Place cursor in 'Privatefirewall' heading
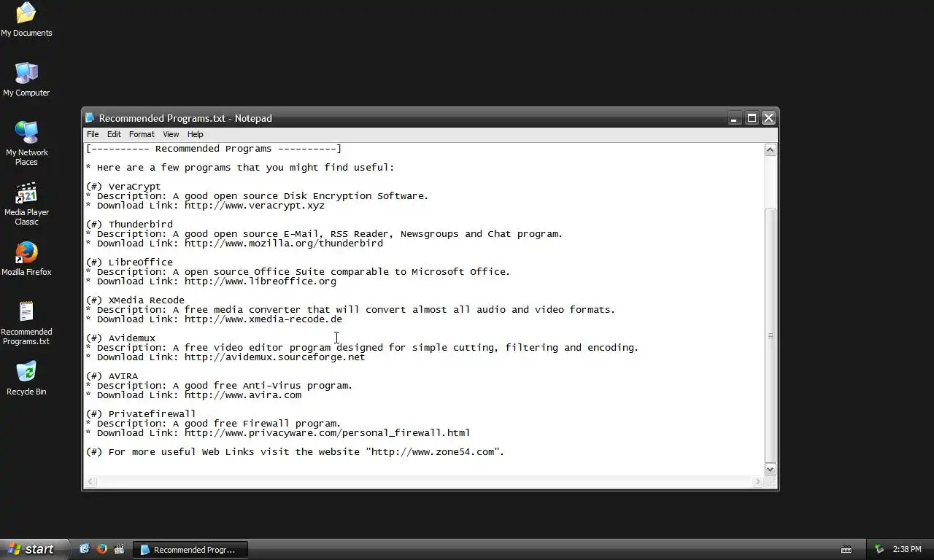Image resolution: width=934 pixels, height=560 pixels. click(152, 414)
